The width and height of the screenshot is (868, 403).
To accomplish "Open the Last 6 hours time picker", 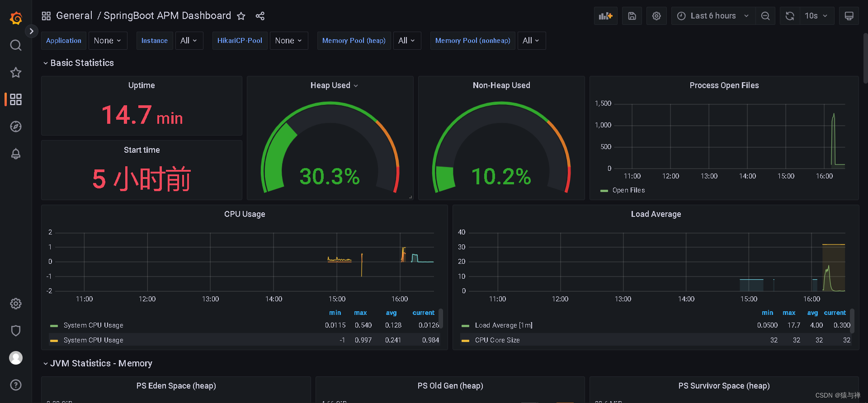I will [x=713, y=16].
